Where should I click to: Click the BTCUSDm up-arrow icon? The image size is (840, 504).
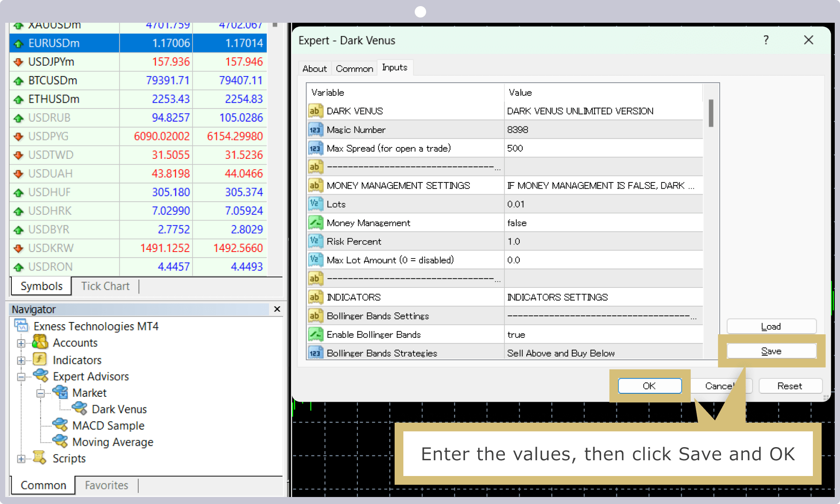(18, 80)
